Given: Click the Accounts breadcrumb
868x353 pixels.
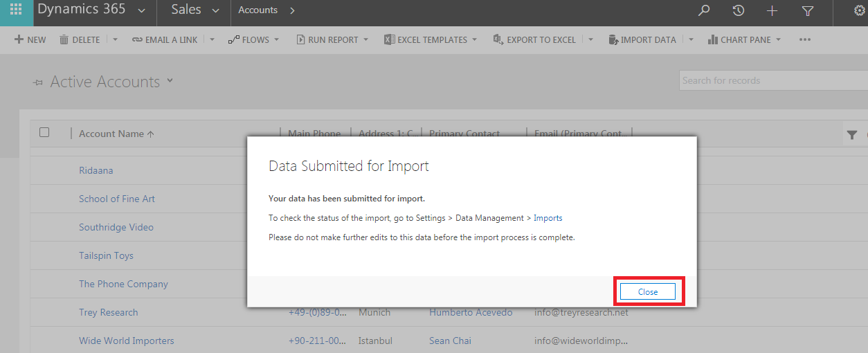Looking at the screenshot, I should (x=257, y=10).
